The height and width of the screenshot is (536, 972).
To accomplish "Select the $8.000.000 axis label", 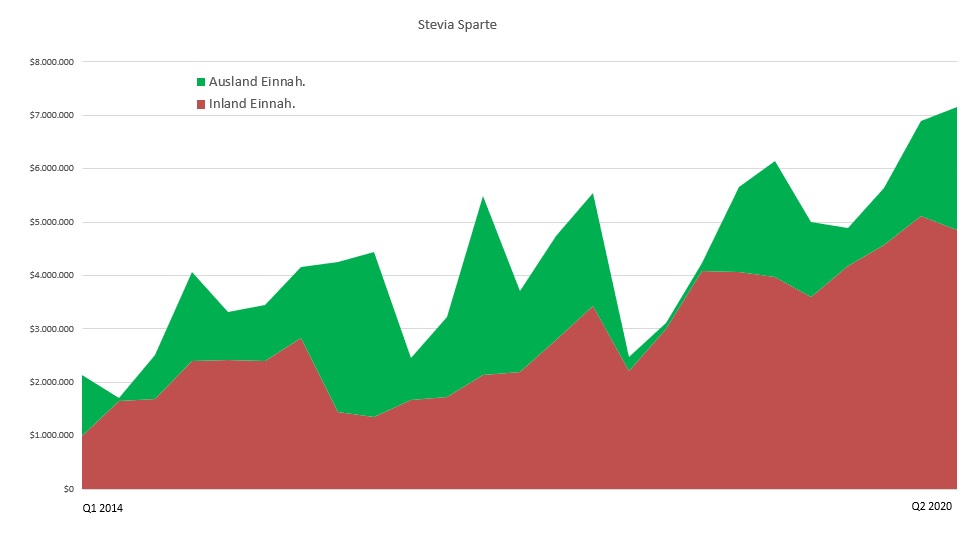I will coord(52,62).
